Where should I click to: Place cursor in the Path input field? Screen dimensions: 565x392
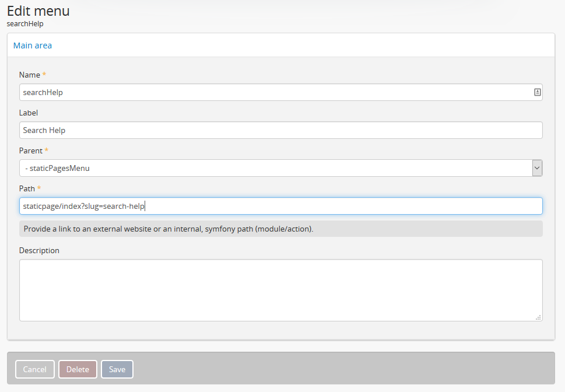click(x=280, y=206)
